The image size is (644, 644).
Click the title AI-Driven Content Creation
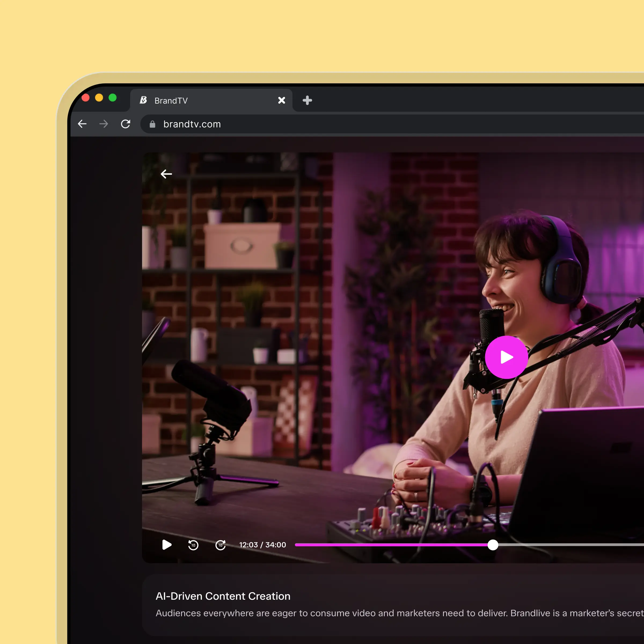click(x=223, y=596)
